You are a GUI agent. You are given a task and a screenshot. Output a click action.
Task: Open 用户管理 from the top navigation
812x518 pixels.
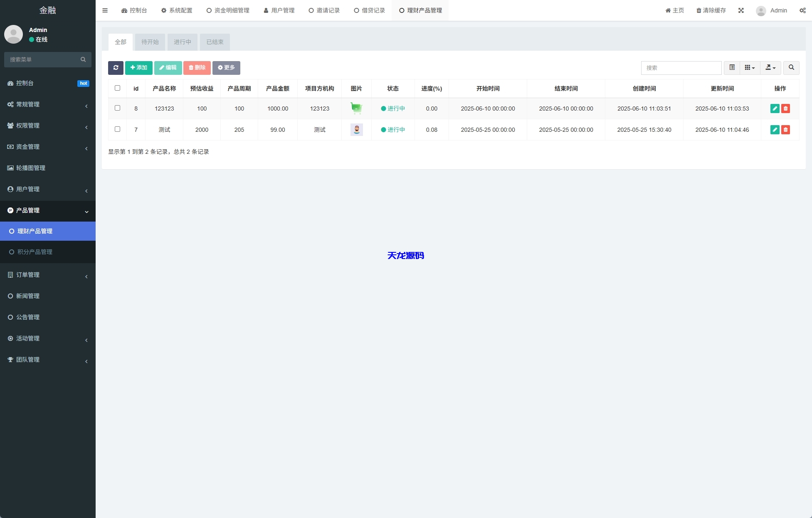point(279,10)
